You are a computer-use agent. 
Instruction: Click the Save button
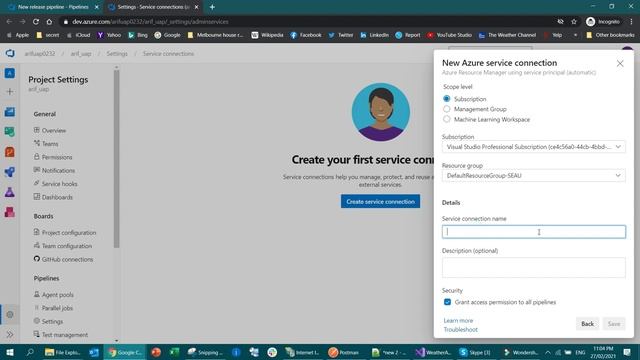(613, 324)
